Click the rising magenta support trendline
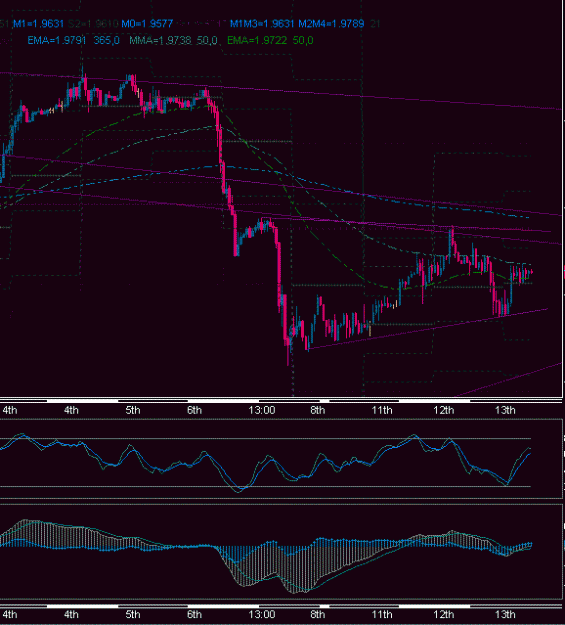565x625 pixels. pos(428,329)
